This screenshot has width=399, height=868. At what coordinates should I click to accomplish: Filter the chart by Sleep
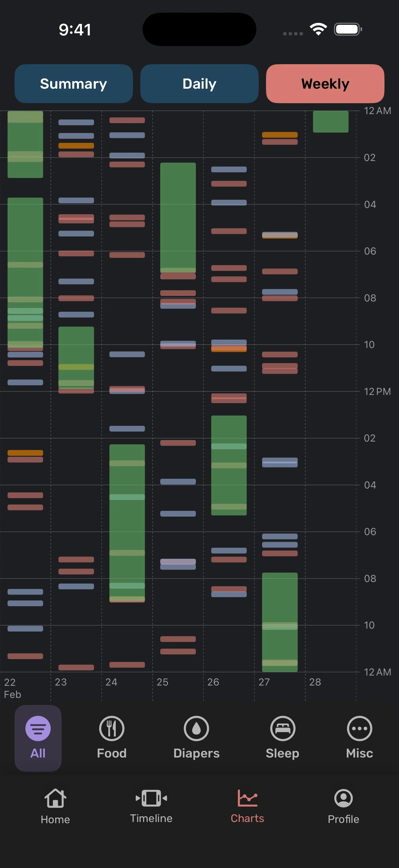283,738
